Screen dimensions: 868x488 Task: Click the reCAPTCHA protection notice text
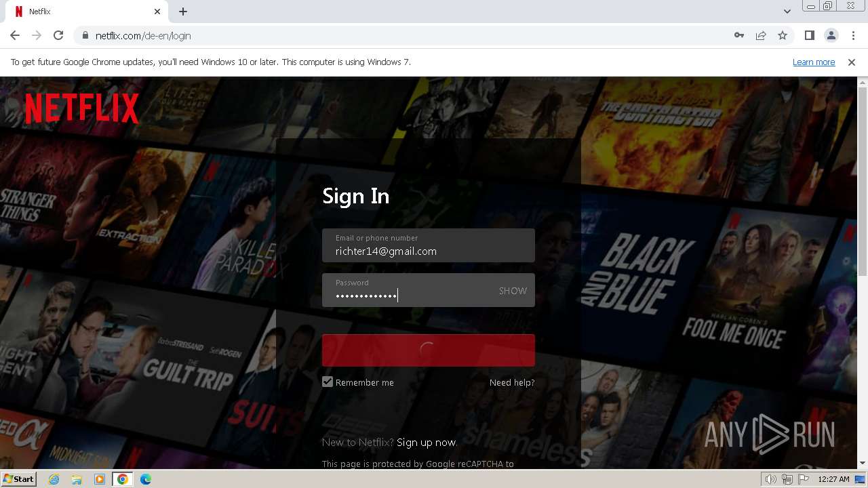(418, 464)
